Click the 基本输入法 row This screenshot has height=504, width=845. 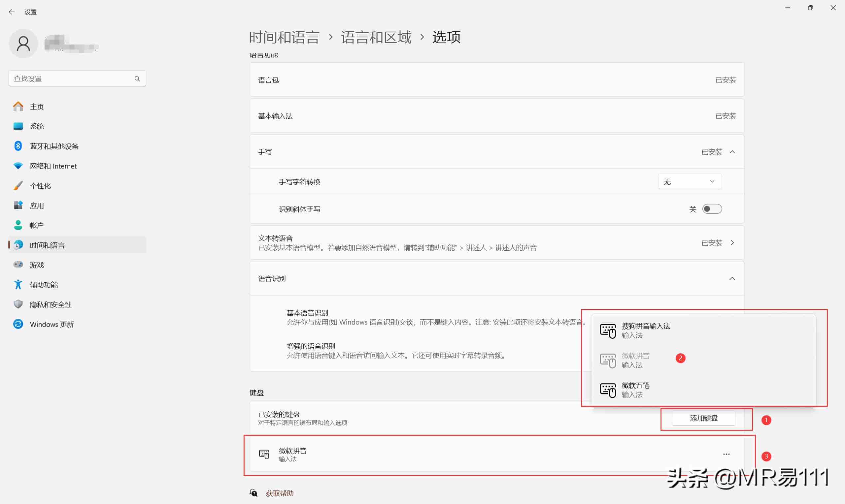[496, 116]
